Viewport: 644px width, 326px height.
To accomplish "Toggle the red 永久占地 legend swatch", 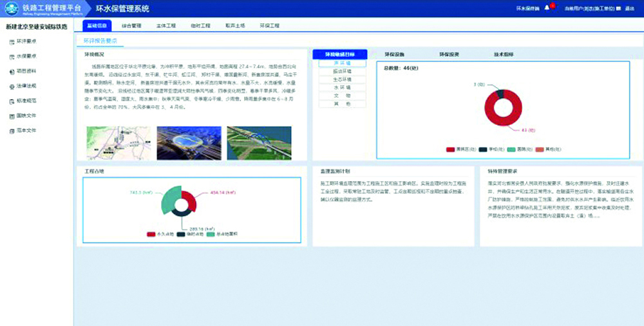I will [x=151, y=235].
